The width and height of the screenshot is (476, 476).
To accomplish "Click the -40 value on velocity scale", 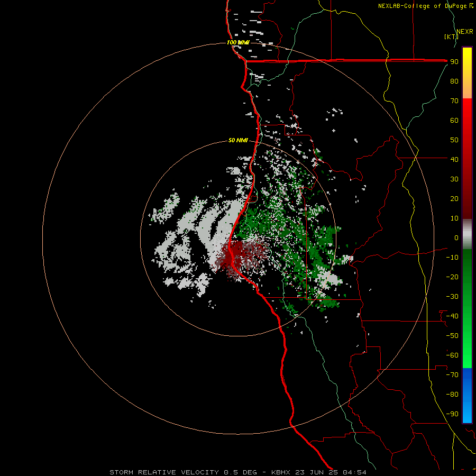I will [452, 316].
